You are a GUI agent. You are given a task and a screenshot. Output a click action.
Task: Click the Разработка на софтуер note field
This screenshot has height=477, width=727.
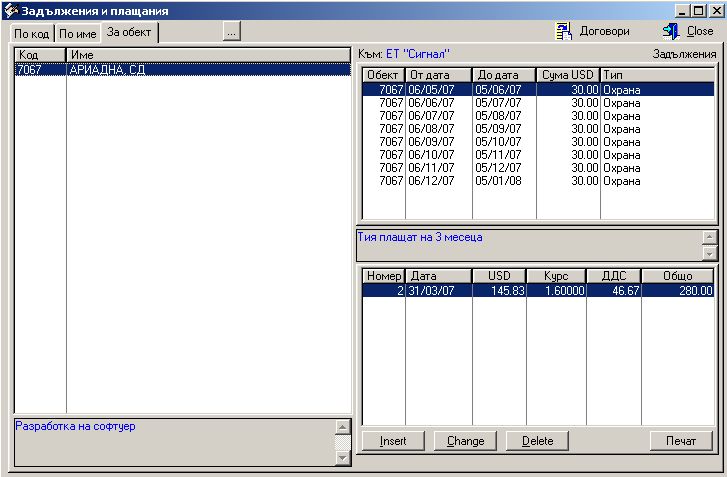tap(174, 442)
